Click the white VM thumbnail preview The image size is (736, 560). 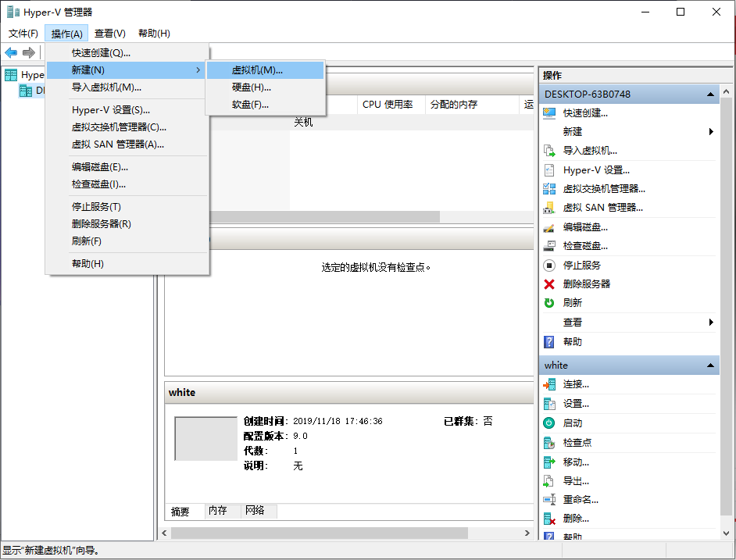point(205,438)
